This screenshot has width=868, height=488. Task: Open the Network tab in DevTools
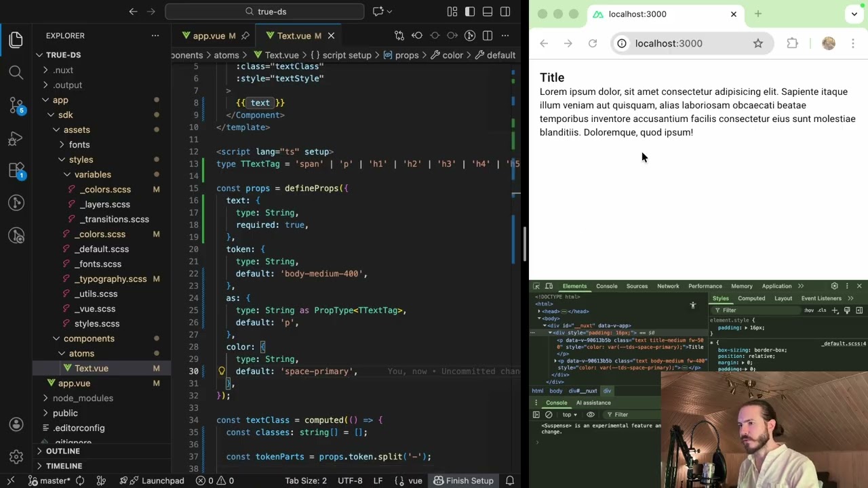[x=668, y=286]
